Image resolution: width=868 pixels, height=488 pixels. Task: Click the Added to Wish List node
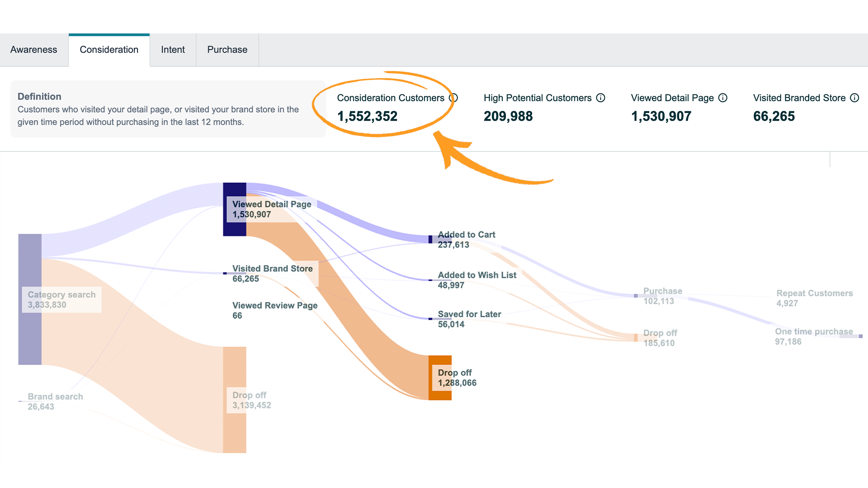429,280
